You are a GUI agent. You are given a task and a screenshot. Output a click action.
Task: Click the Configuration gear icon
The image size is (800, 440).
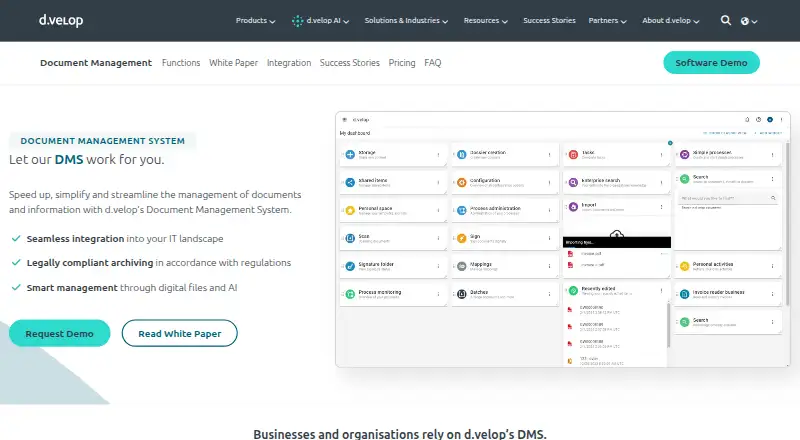pyautogui.click(x=462, y=182)
